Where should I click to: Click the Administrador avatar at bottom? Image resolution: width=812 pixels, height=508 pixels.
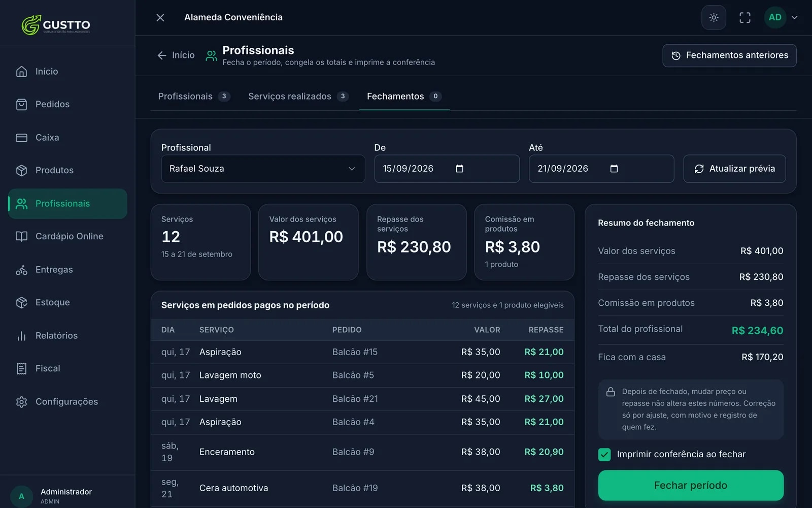(21, 496)
